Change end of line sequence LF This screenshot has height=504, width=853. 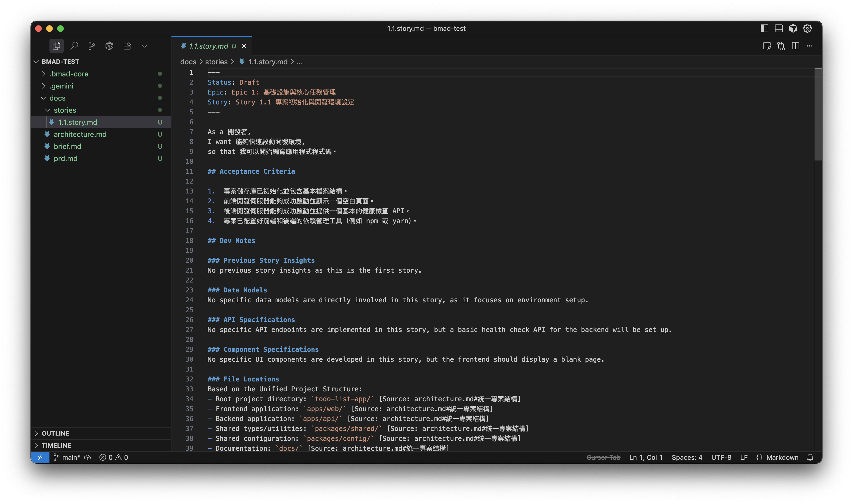[x=744, y=457]
